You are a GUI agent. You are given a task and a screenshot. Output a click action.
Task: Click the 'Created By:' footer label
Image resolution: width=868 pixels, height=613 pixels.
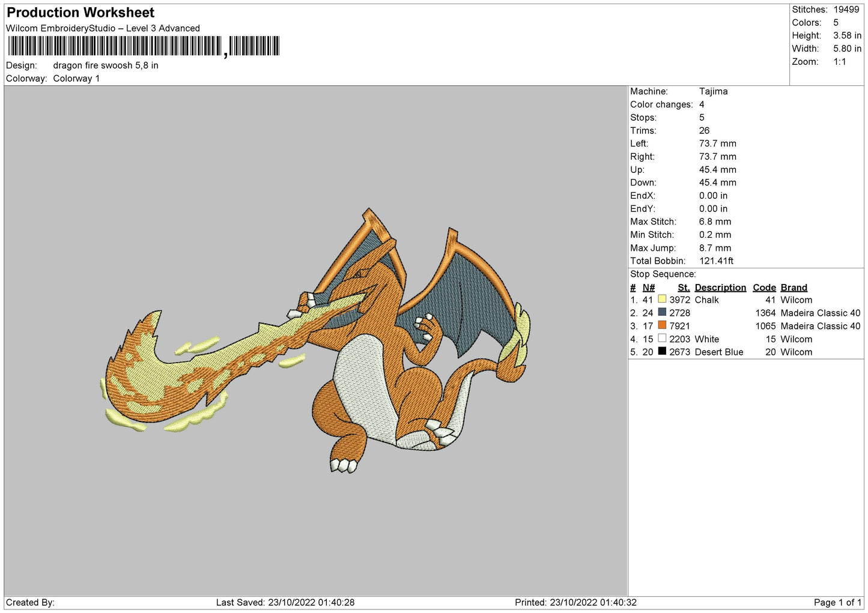click(30, 602)
